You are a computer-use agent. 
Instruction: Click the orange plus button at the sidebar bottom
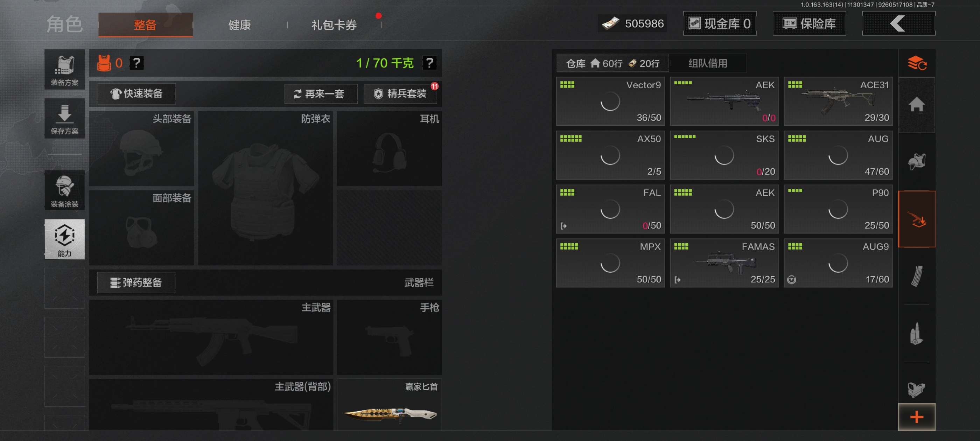coord(916,416)
